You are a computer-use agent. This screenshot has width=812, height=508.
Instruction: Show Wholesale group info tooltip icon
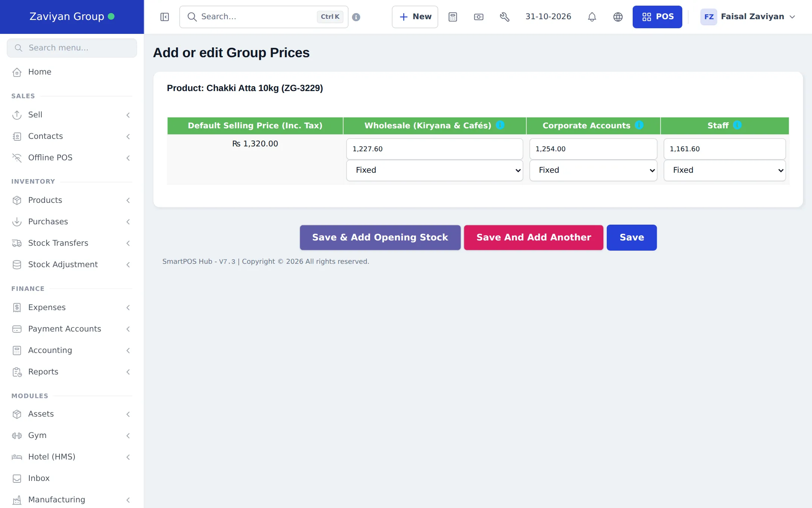tap(500, 125)
